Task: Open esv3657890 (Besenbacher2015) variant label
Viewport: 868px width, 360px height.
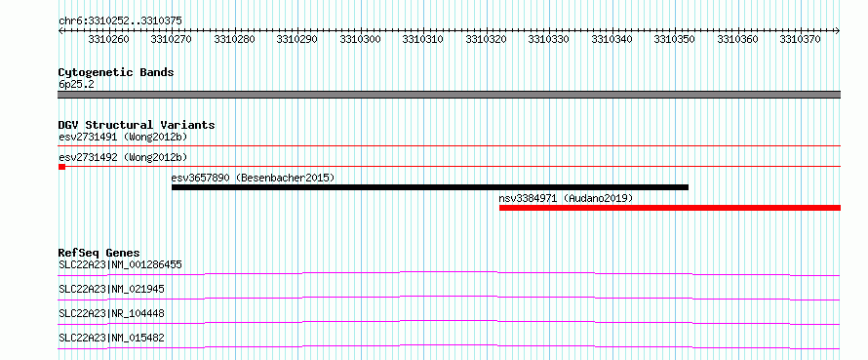Action: click(x=253, y=178)
